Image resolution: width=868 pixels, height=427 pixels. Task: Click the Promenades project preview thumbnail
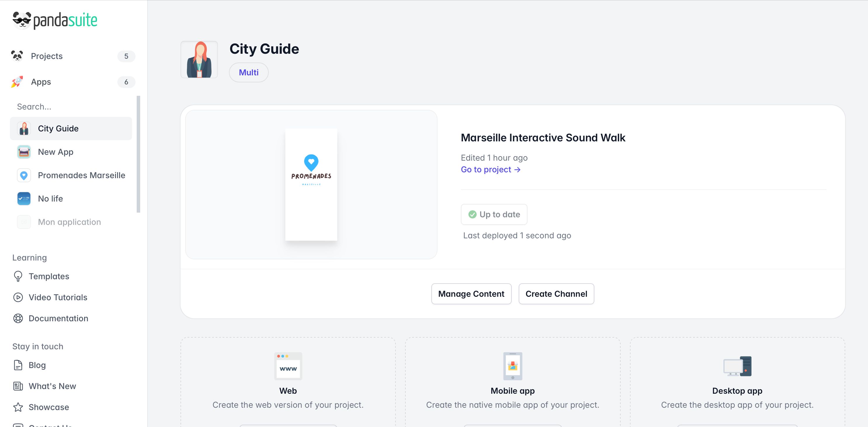point(311,184)
